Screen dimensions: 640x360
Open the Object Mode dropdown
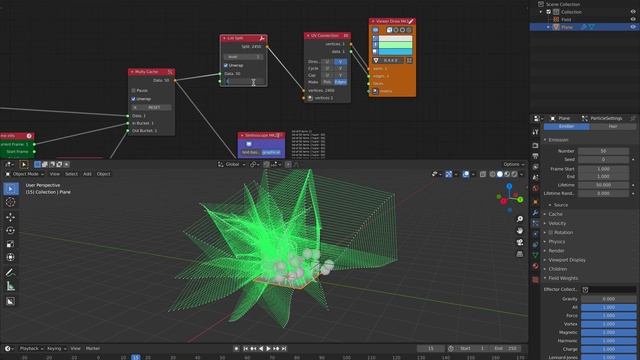pyautogui.click(x=24, y=174)
